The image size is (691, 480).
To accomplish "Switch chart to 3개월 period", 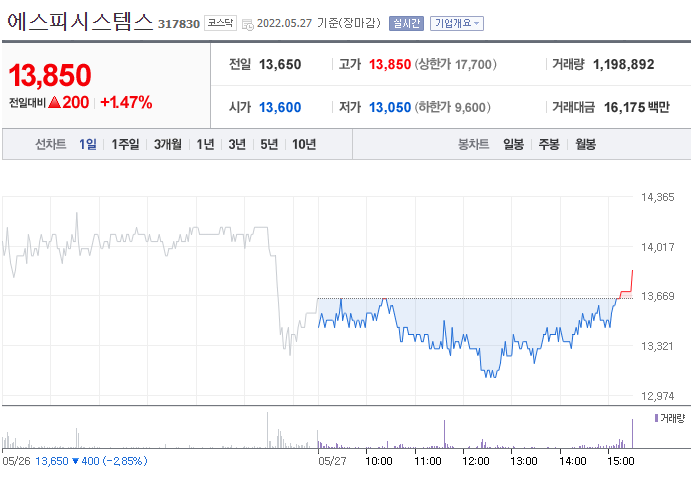I will click(x=167, y=144).
